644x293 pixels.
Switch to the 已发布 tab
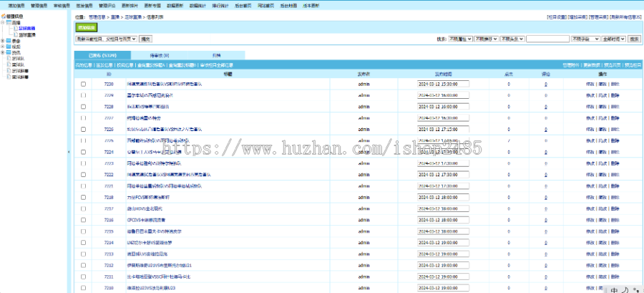click(102, 55)
